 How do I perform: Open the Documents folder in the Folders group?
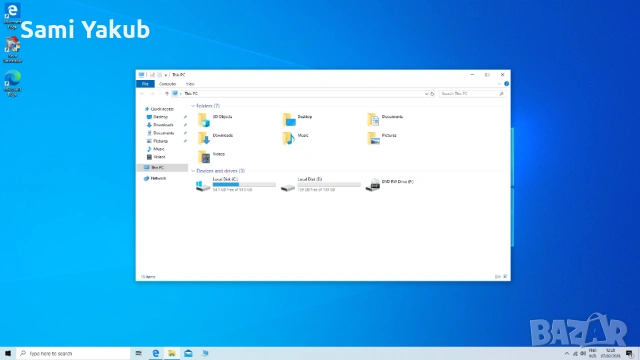point(385,120)
